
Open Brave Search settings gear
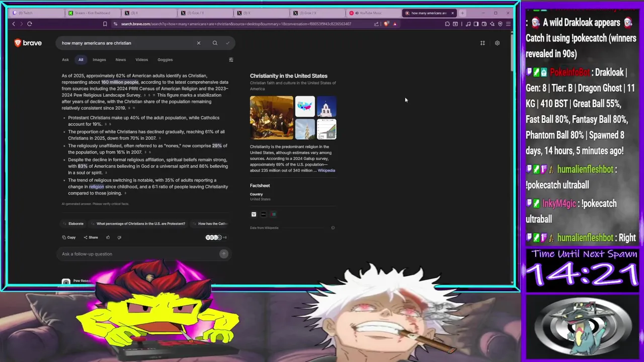497,43
